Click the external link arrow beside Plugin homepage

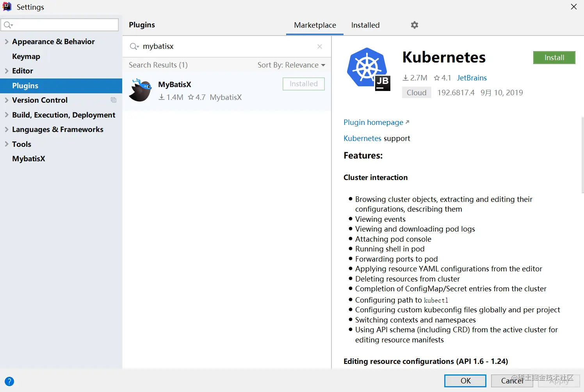coord(408,122)
